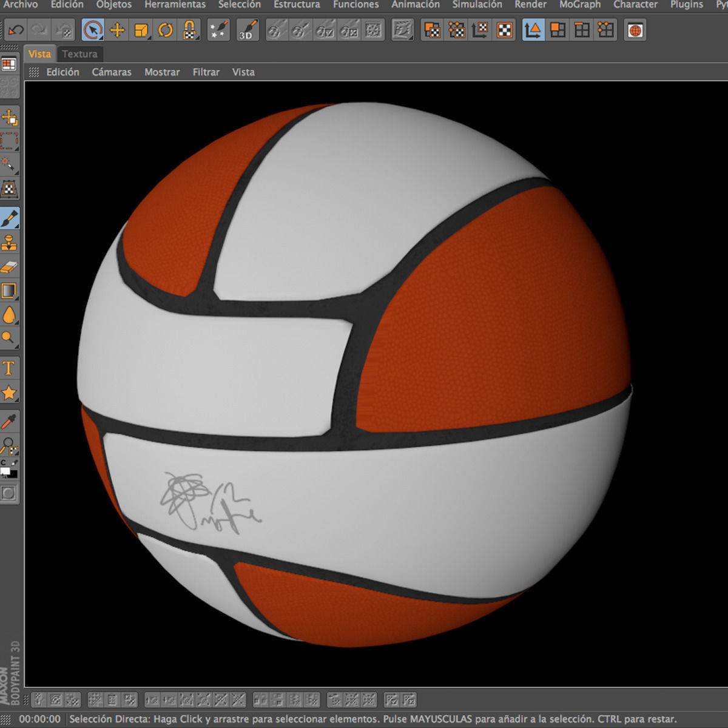Screen dimensions: 728x728
Task: Toggle the 3D painting mode brush icon
Action: [247, 30]
